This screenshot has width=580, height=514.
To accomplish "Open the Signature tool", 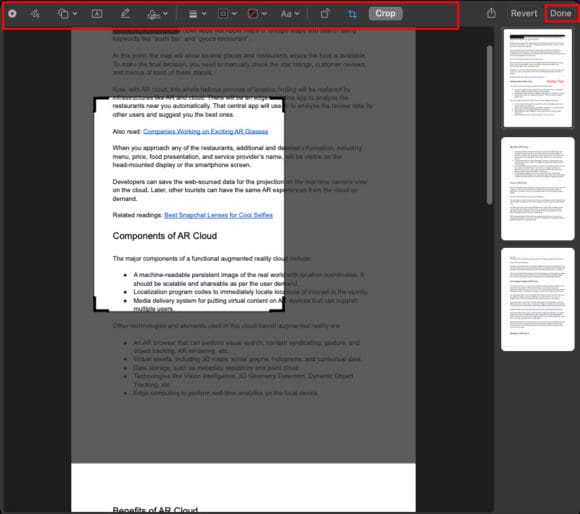I will pos(153,14).
